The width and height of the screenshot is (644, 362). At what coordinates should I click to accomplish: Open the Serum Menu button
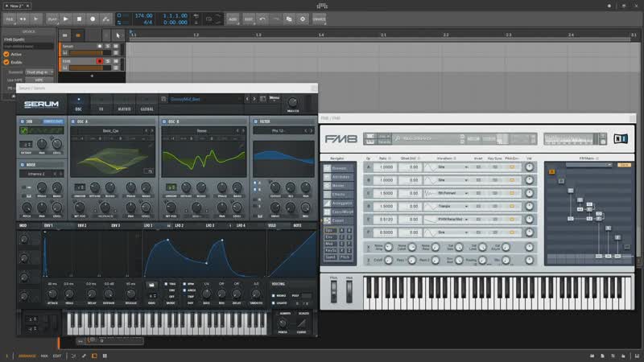(x=274, y=98)
